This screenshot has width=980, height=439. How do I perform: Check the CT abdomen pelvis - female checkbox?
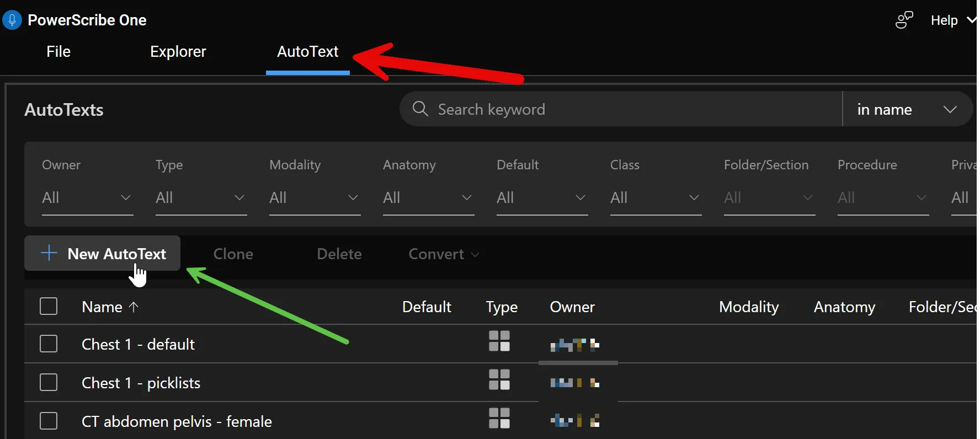click(x=49, y=421)
